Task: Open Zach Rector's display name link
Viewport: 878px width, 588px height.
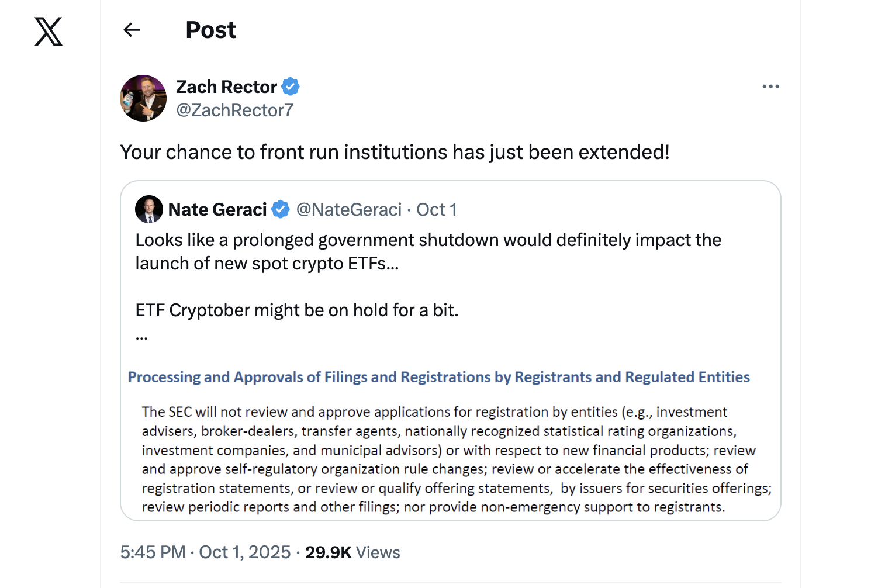Action: 226,87
